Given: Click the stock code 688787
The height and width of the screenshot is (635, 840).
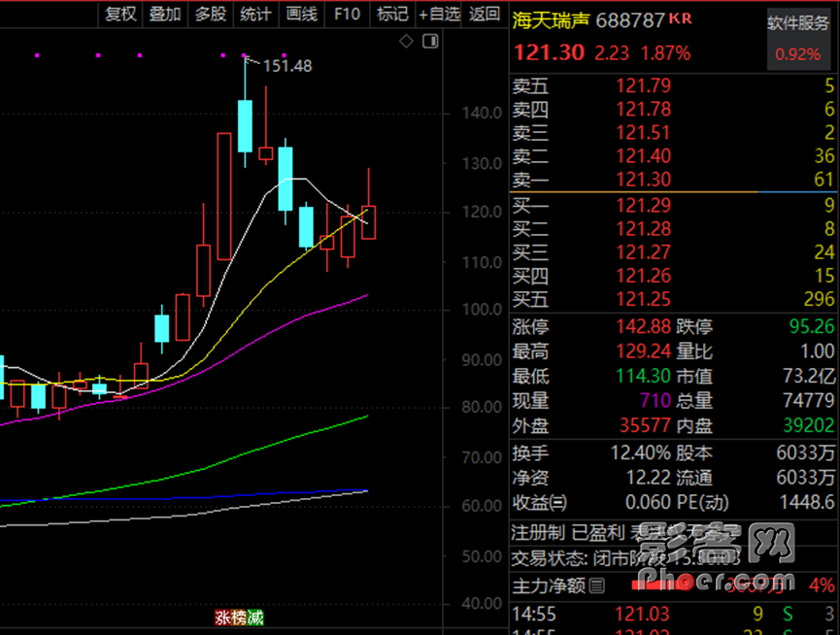Looking at the screenshot, I should pyautogui.click(x=630, y=21).
